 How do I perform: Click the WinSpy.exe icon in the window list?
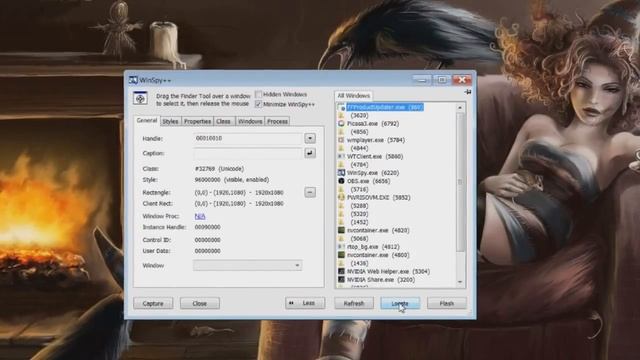pos(341,173)
